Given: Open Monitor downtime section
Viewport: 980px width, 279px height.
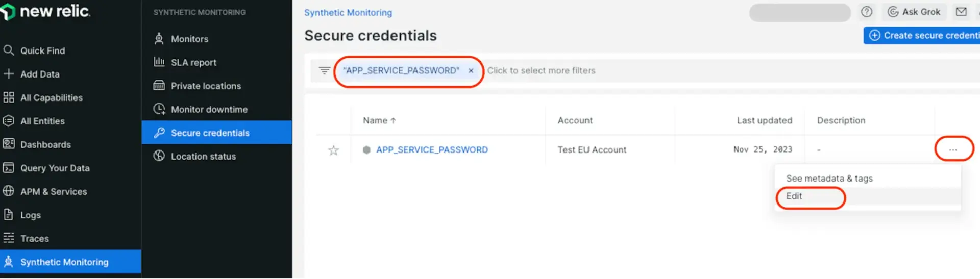Looking at the screenshot, I should point(209,109).
